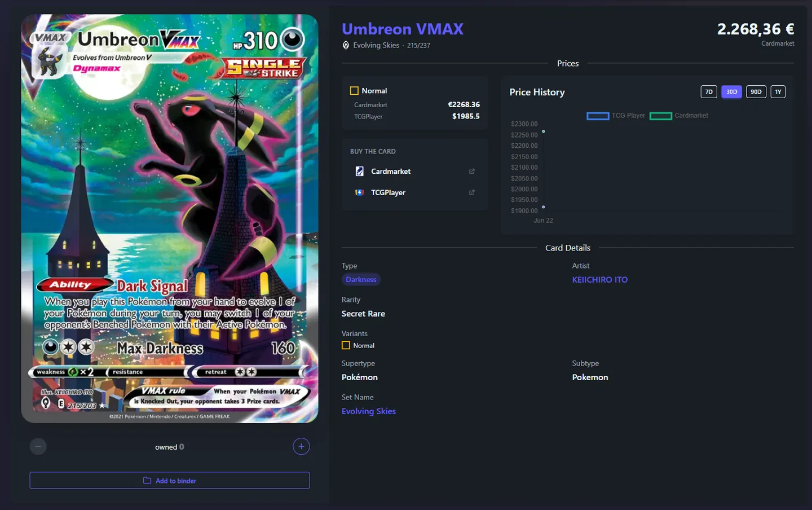
Task: Select the 7D price history range
Action: [709, 92]
